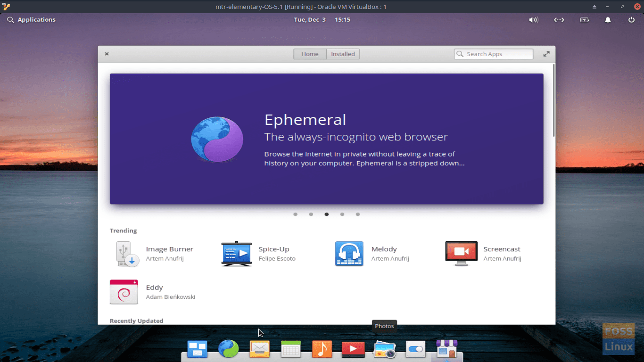Click 'Artem Anufrij' under Image Burner
The height and width of the screenshot is (362, 644).
[x=165, y=259]
